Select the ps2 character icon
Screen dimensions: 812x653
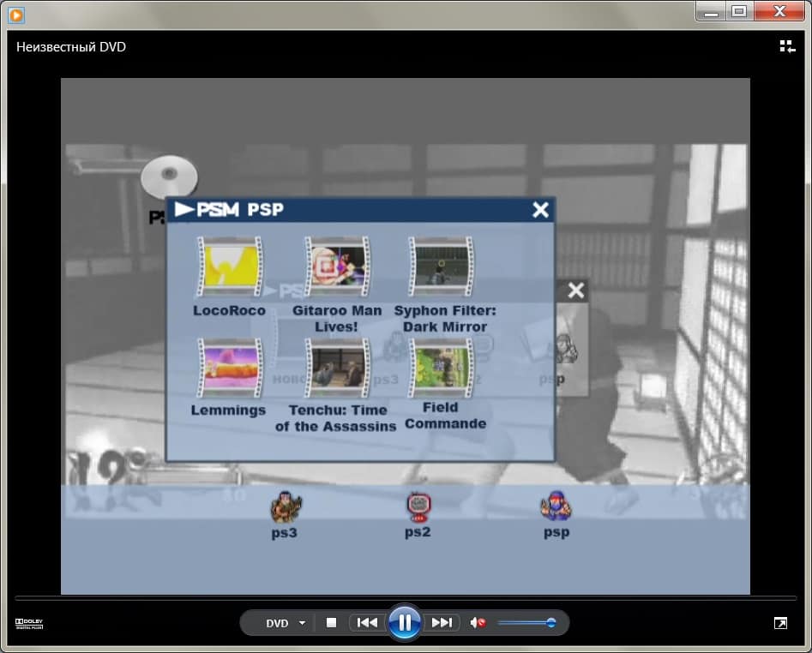(418, 506)
